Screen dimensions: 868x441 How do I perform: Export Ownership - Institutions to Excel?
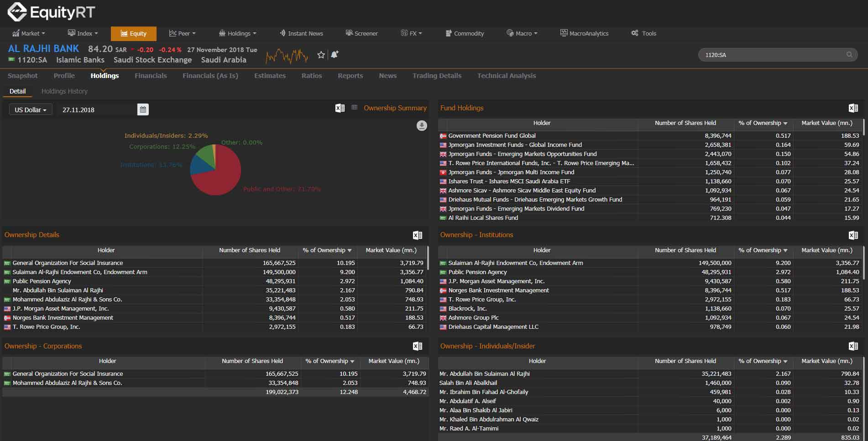click(x=853, y=235)
